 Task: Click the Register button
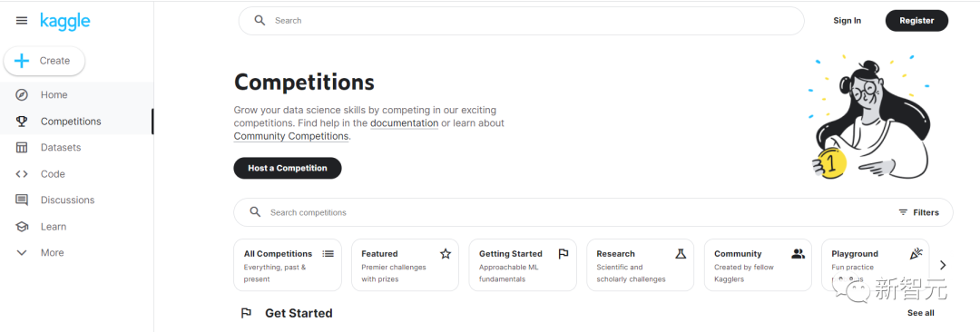[916, 21]
